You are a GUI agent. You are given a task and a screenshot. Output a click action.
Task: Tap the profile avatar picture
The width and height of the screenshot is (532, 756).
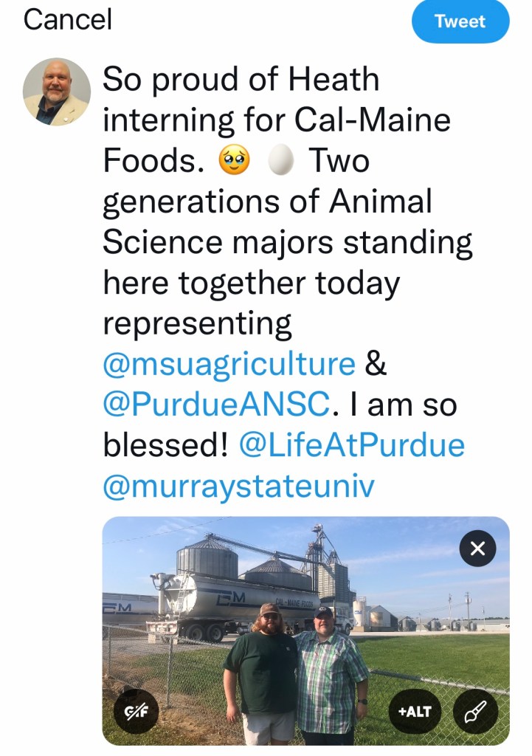57,92
